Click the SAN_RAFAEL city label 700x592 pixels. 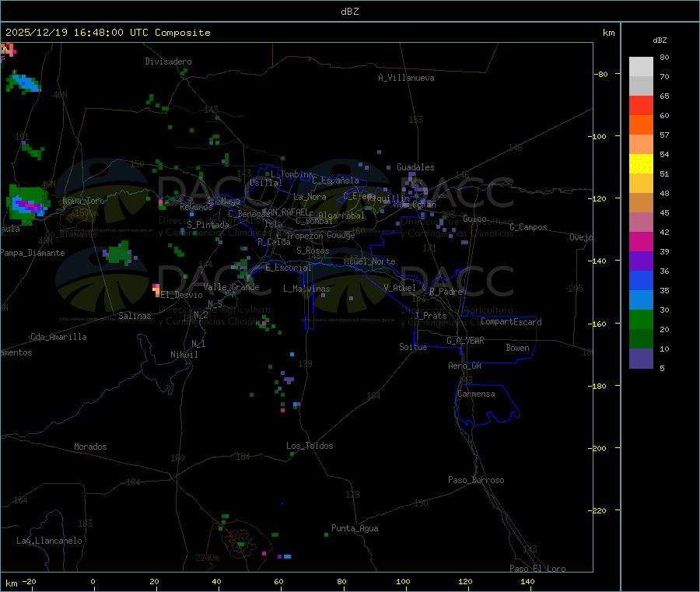pyautogui.click(x=285, y=212)
